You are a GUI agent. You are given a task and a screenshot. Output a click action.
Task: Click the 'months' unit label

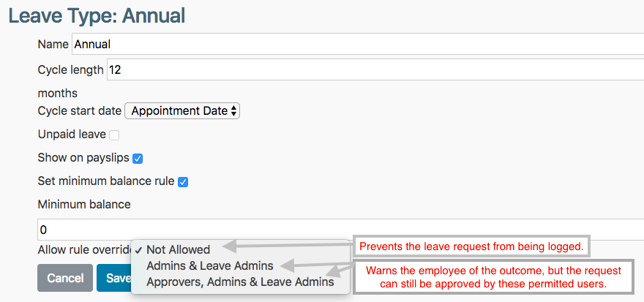point(57,93)
